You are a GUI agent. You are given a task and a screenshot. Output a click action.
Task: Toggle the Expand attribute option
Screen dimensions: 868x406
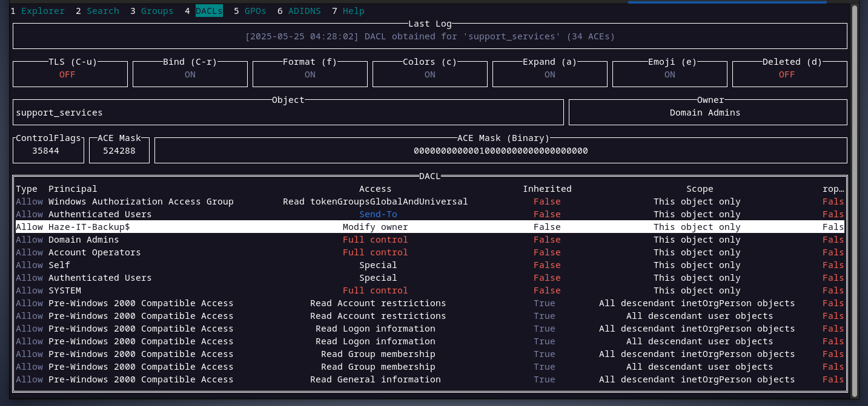[x=549, y=74]
